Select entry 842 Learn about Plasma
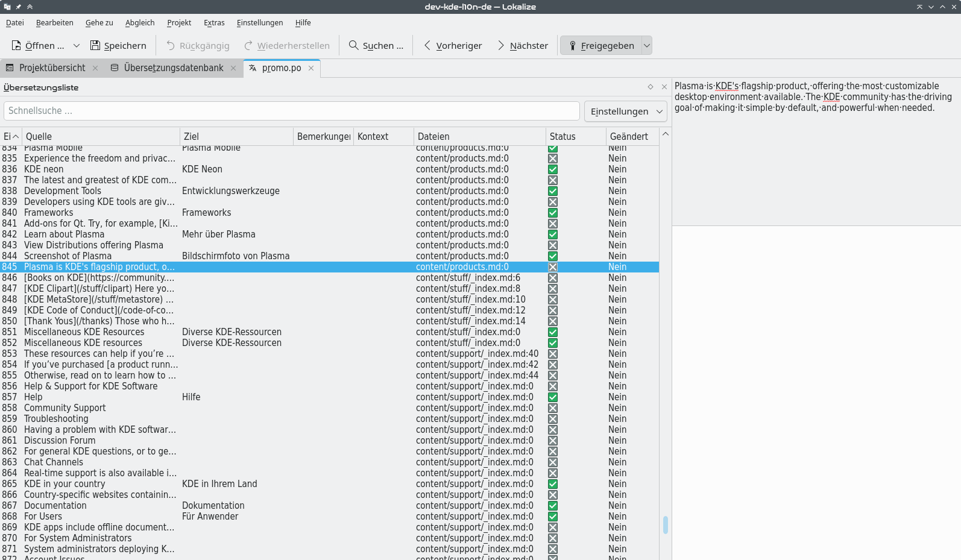Screen dimensions: 961x560 pyautogui.click(x=329, y=234)
